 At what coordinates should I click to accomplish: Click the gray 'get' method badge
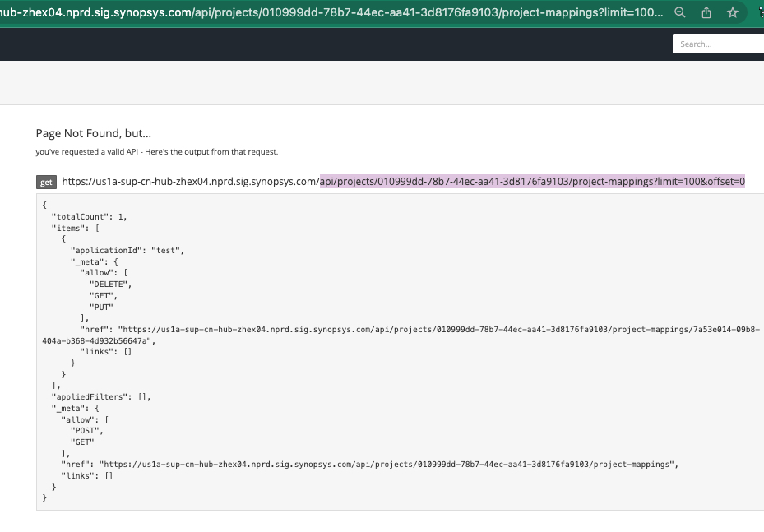coord(46,183)
